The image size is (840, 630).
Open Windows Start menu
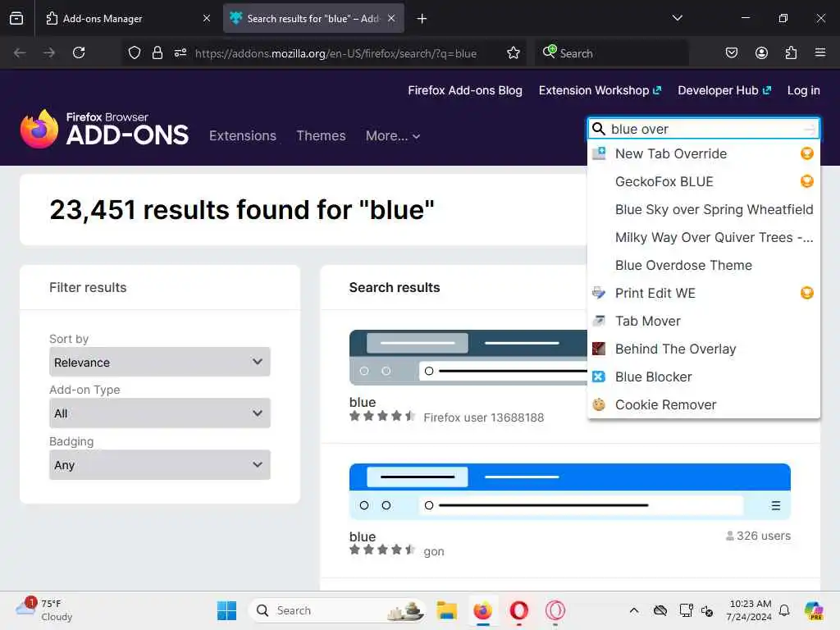[226, 610]
